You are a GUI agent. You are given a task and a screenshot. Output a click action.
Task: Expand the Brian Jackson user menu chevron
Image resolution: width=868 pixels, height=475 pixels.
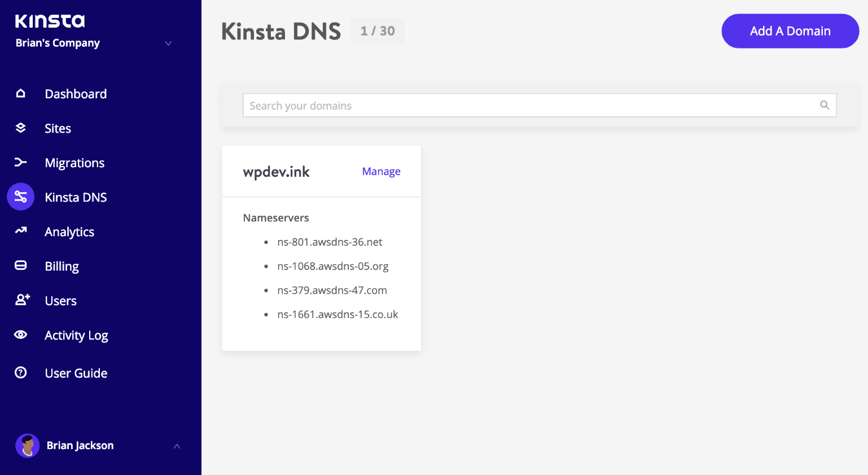[x=177, y=446]
